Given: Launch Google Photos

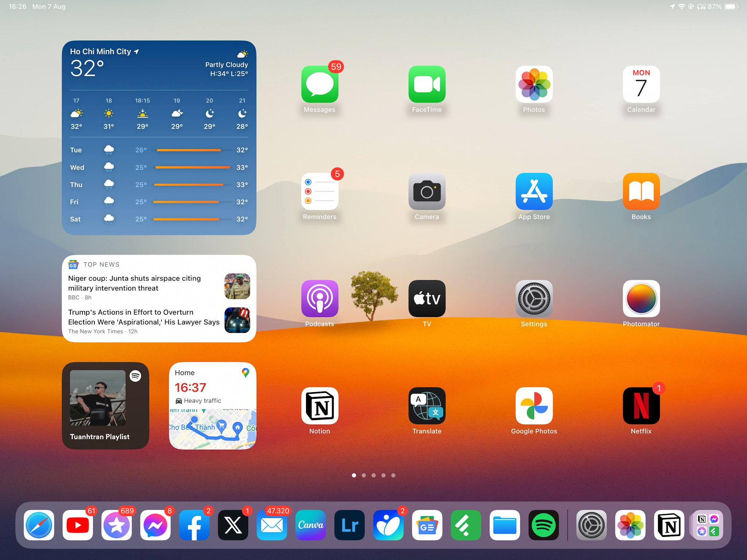Looking at the screenshot, I should [x=534, y=406].
